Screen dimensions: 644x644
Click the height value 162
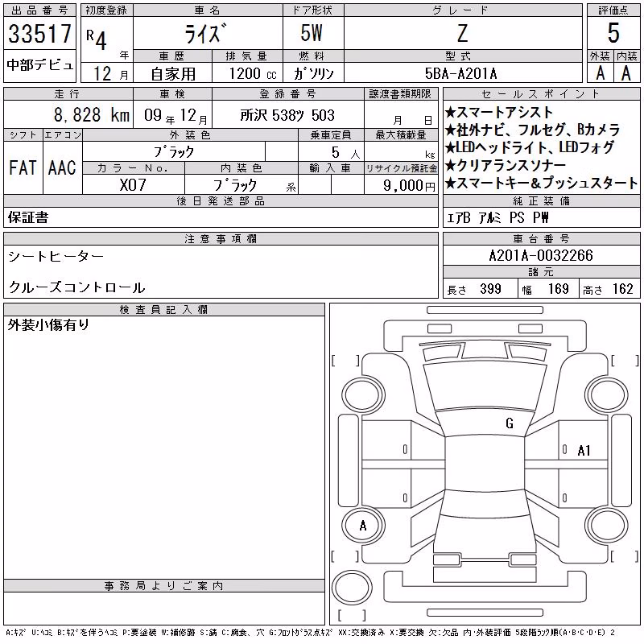[x=622, y=289]
